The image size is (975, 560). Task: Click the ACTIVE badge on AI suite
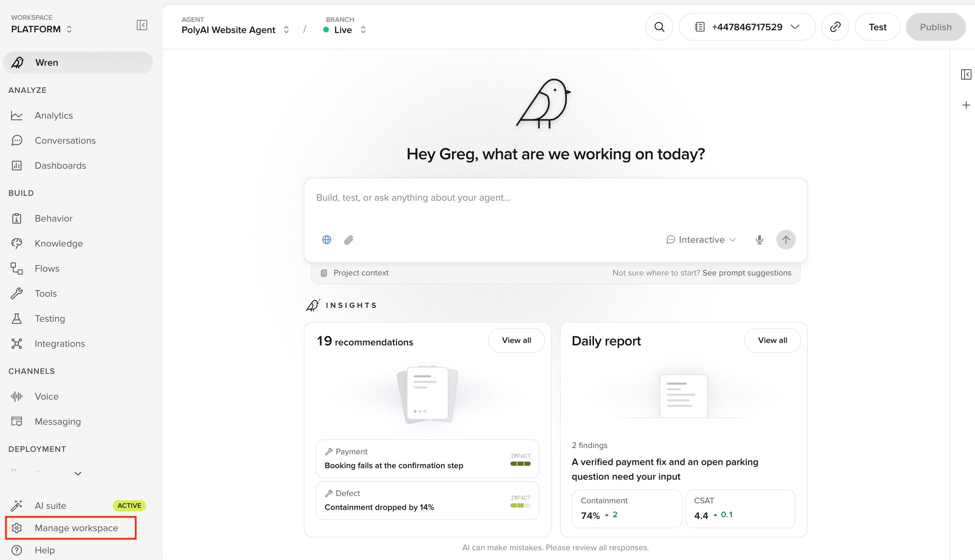129,505
